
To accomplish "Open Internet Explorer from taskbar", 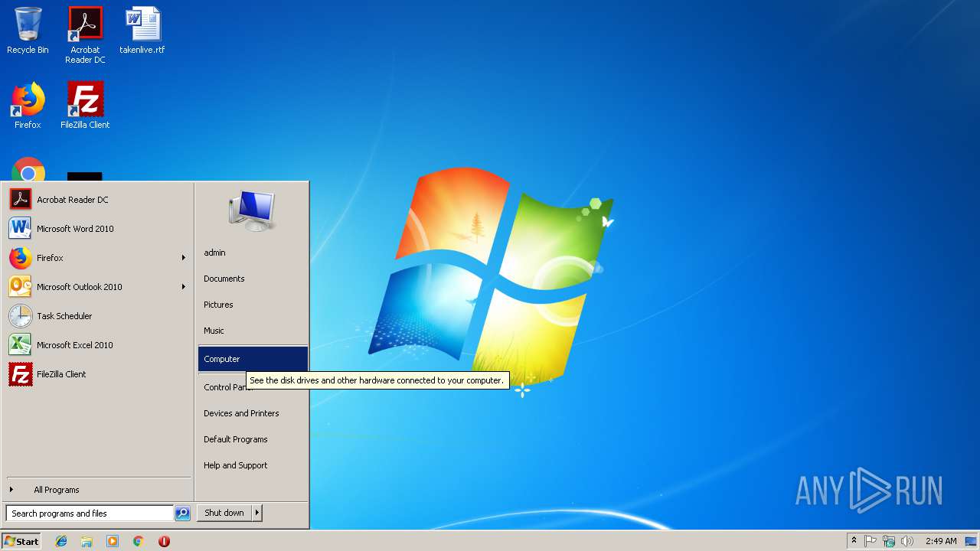I will [61, 541].
